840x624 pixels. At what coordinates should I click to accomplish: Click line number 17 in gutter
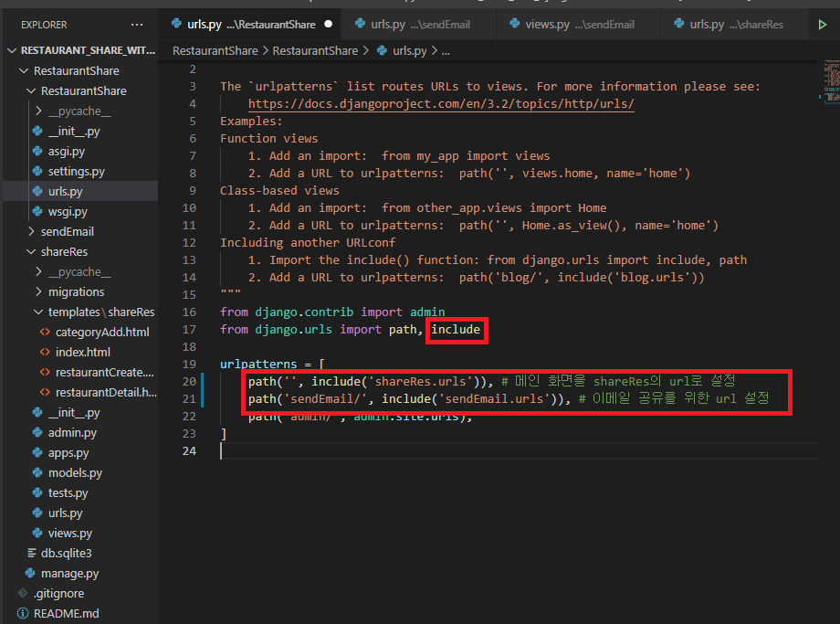tap(189, 330)
